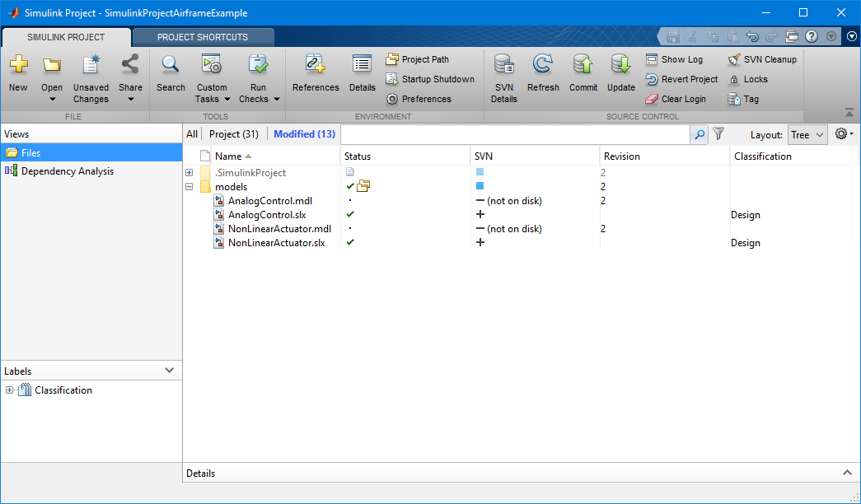The image size is (861, 504).
Task: Open the Layout Tree dropdown
Action: click(807, 135)
